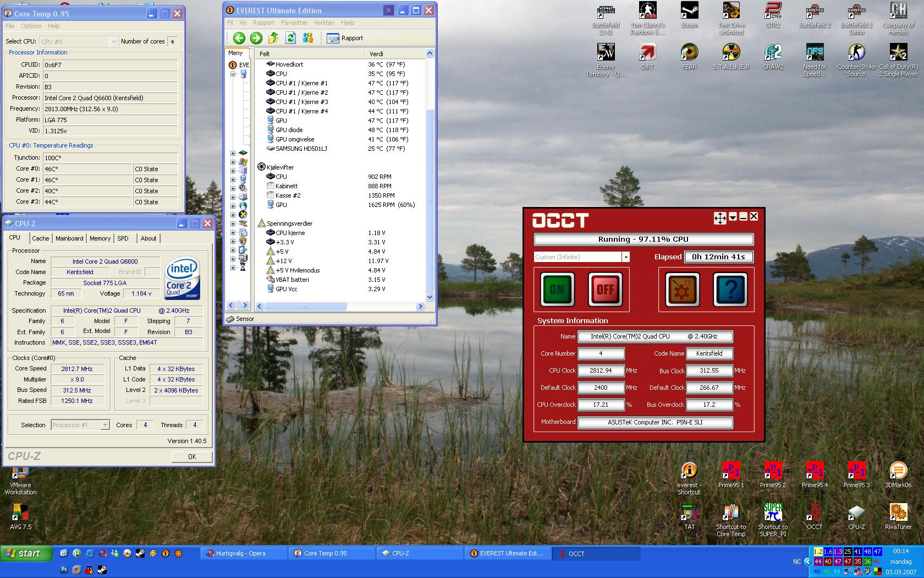Switch to About tab in CPU-Z

148,238
